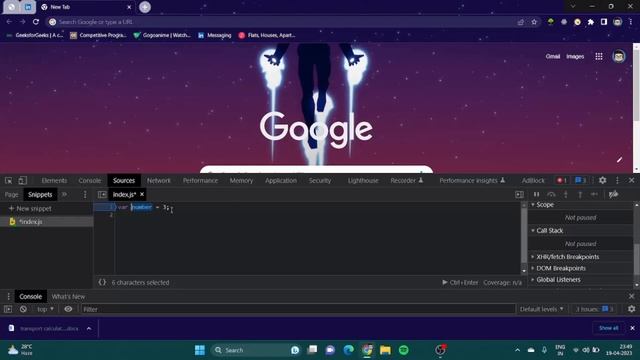The image size is (640, 360).
Task: Click the pretty print braces icon
Action: [x=102, y=282]
